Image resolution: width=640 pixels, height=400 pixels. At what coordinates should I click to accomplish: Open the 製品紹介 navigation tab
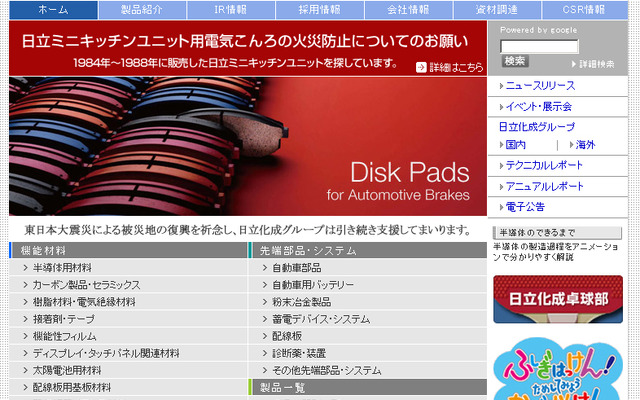[142, 10]
